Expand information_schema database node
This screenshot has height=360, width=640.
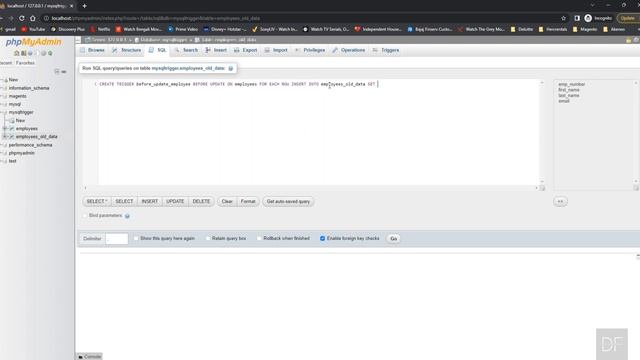(2, 88)
